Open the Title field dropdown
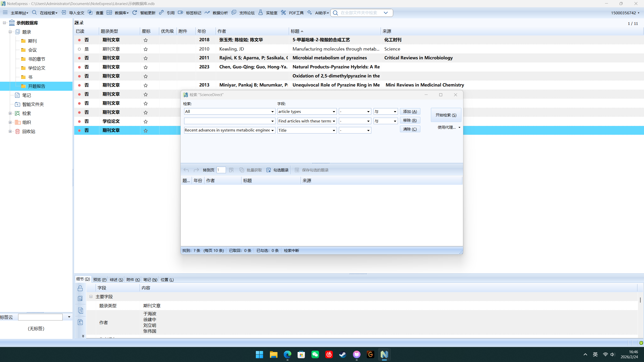644x362 pixels. point(334,130)
